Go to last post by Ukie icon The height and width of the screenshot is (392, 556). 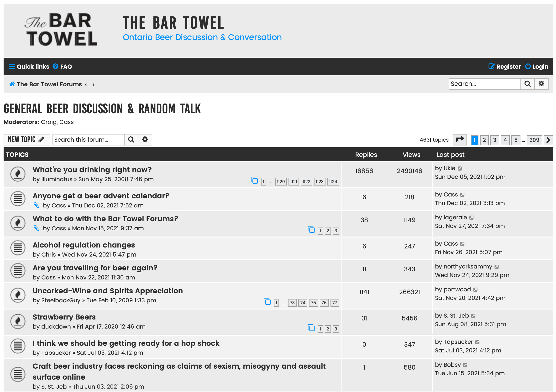460,169
